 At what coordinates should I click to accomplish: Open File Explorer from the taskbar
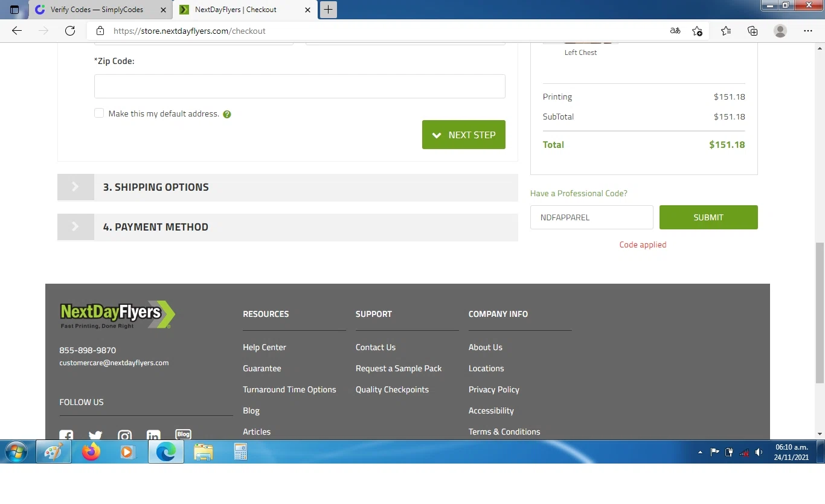tap(204, 451)
